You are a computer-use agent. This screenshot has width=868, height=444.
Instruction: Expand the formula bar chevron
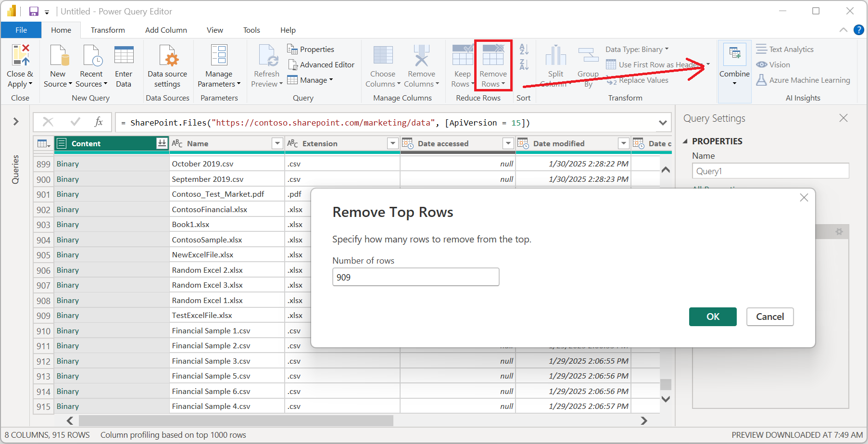coord(663,123)
